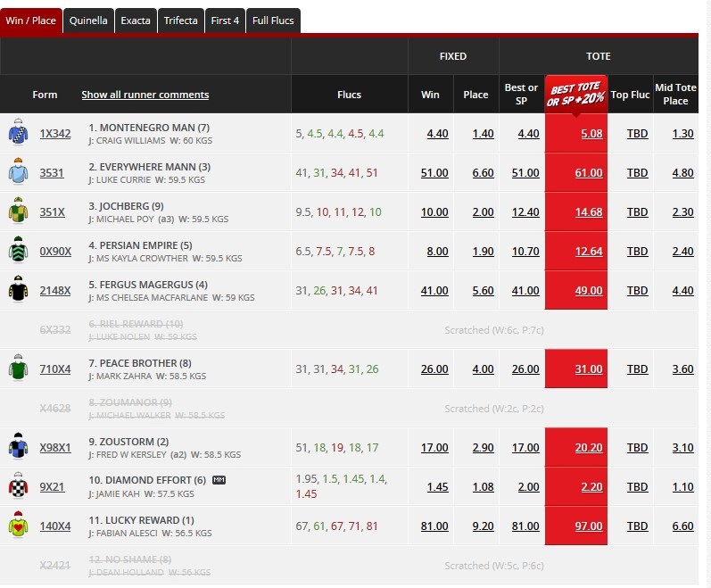
Task: Select fixed place 5.60 for Fergus Magergus
Action: (x=483, y=291)
